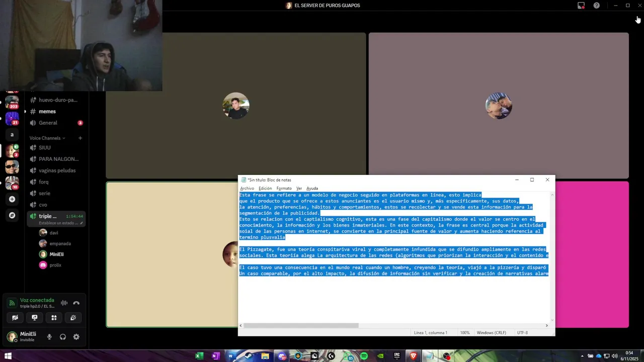Open the soundboard icon
The width and height of the screenshot is (644, 362).
pyautogui.click(x=73, y=317)
